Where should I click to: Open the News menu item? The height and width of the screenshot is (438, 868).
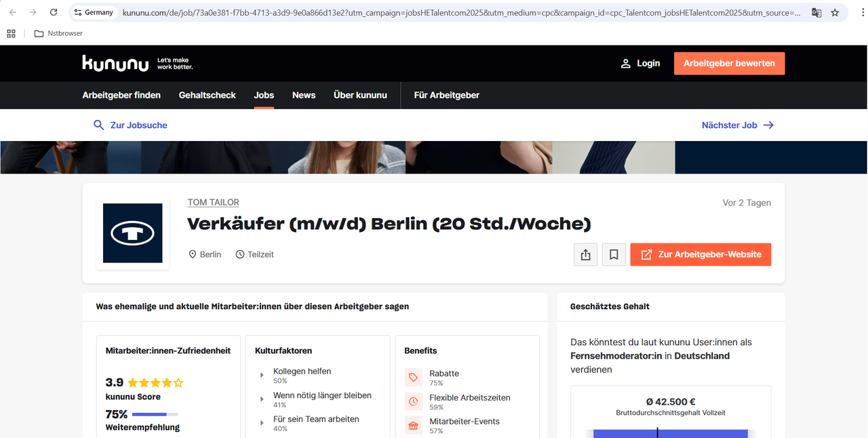(304, 95)
